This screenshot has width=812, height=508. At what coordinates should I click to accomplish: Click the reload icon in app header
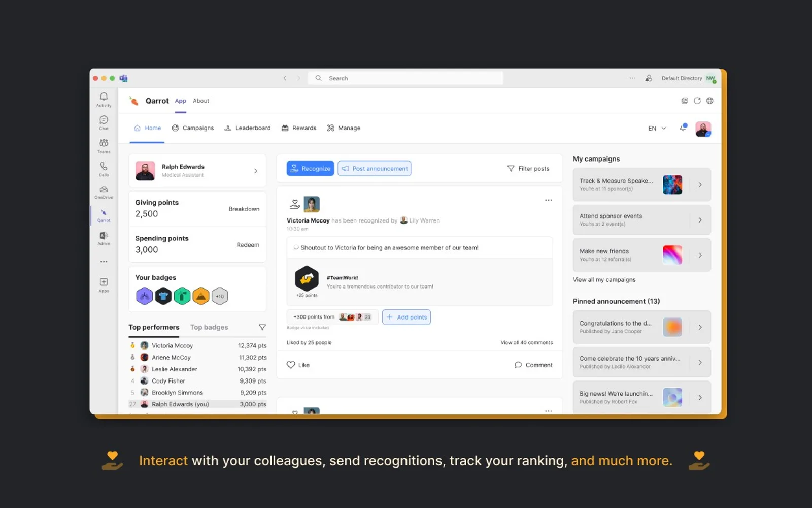tap(697, 101)
